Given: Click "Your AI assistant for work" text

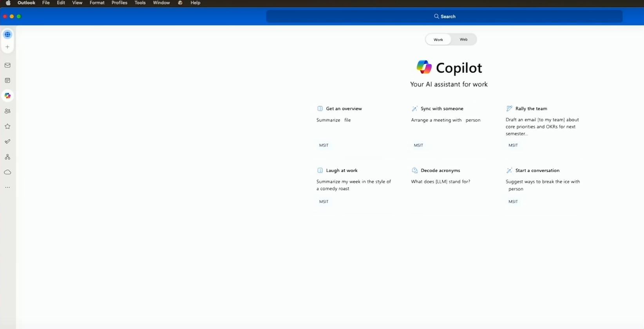Looking at the screenshot, I should click(x=449, y=84).
